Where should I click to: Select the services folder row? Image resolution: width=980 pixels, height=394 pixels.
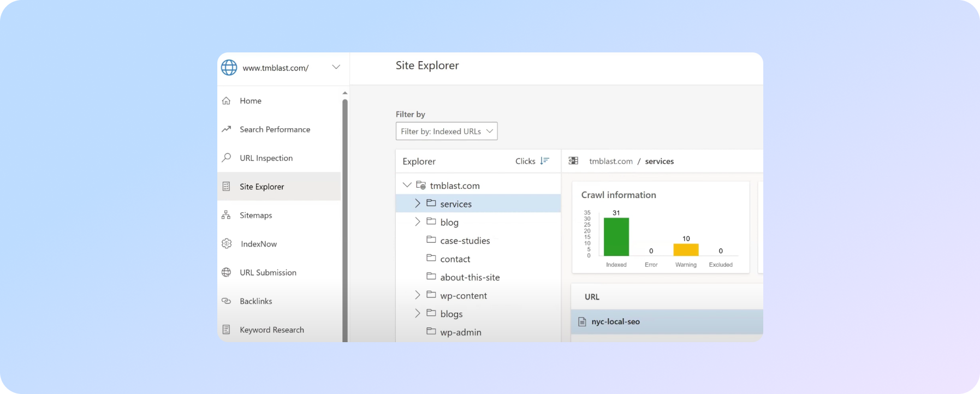click(x=478, y=204)
